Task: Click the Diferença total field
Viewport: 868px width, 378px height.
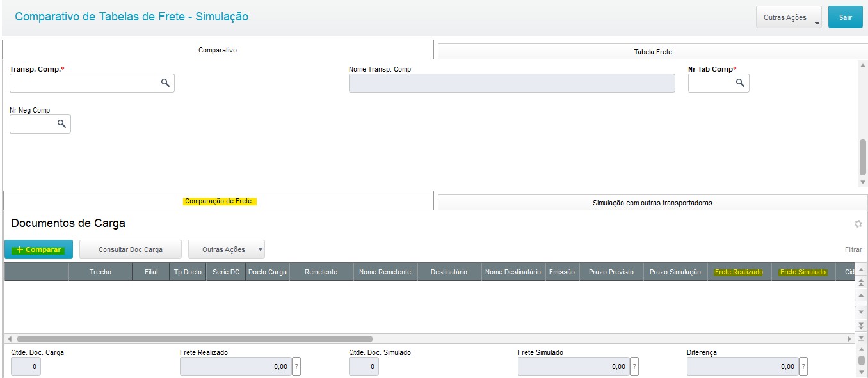Action: (x=743, y=366)
